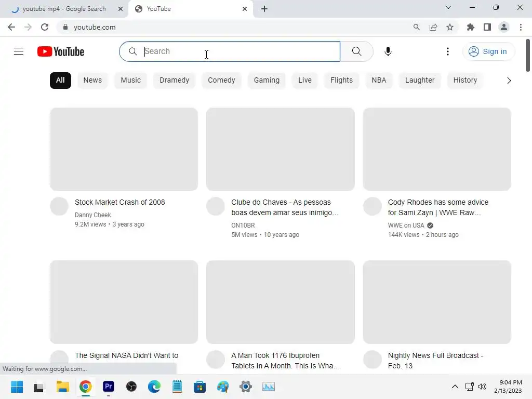This screenshot has width=532, height=399.
Task: Bookmark this page with star icon
Action: point(450,27)
